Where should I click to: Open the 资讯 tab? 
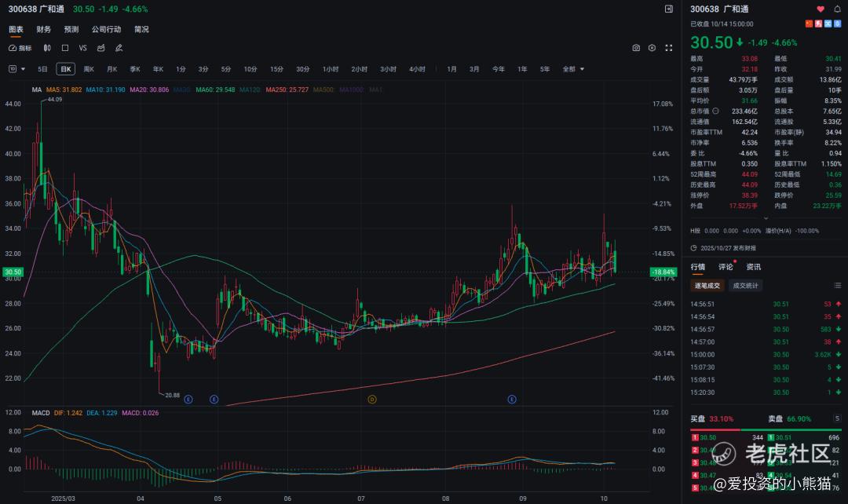[753, 267]
